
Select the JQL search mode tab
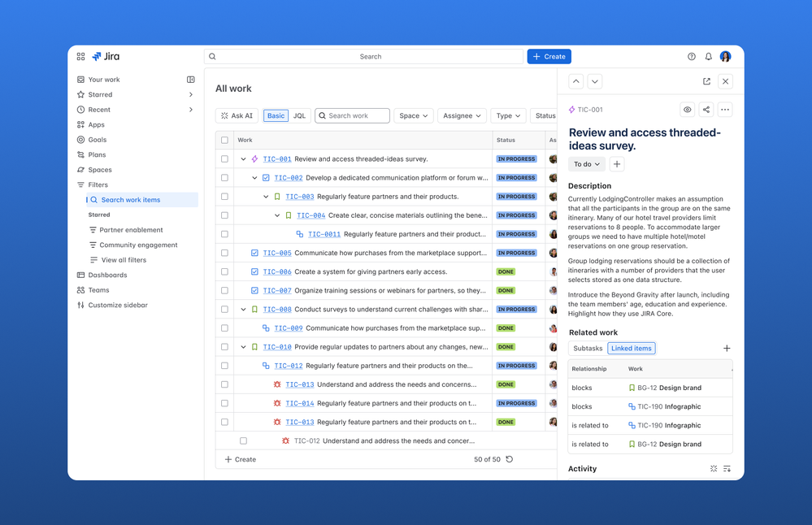pos(299,115)
